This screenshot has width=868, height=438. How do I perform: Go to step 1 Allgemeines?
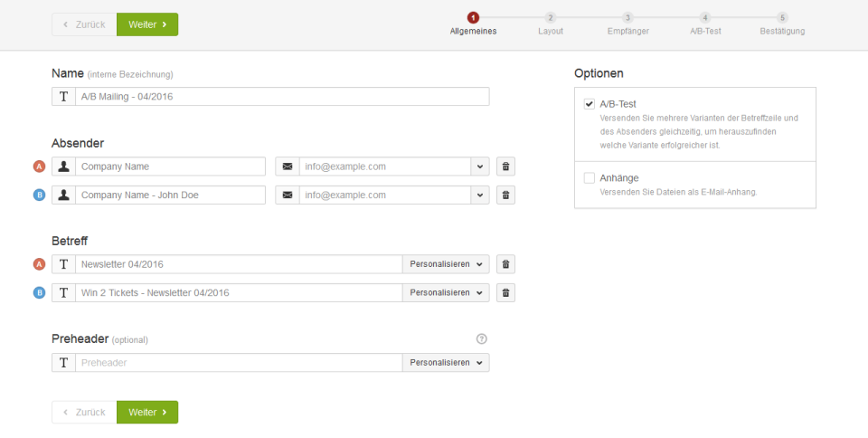coord(473,24)
